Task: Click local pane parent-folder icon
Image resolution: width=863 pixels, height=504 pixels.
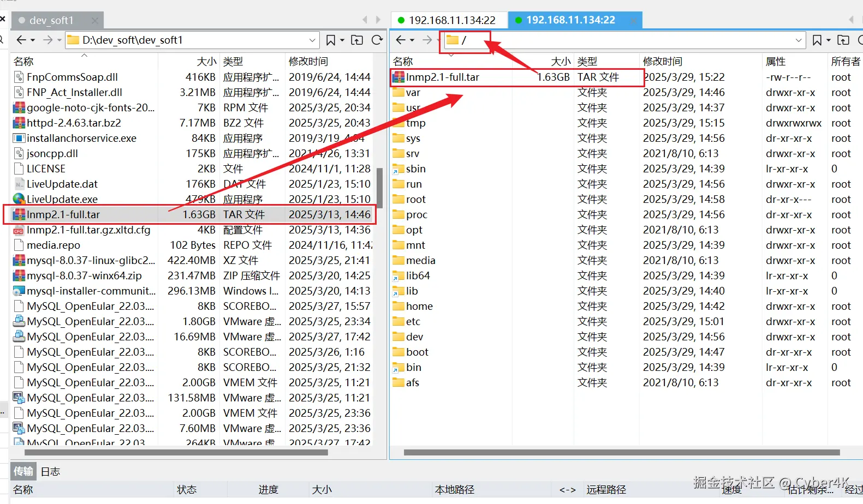Action: click(357, 40)
